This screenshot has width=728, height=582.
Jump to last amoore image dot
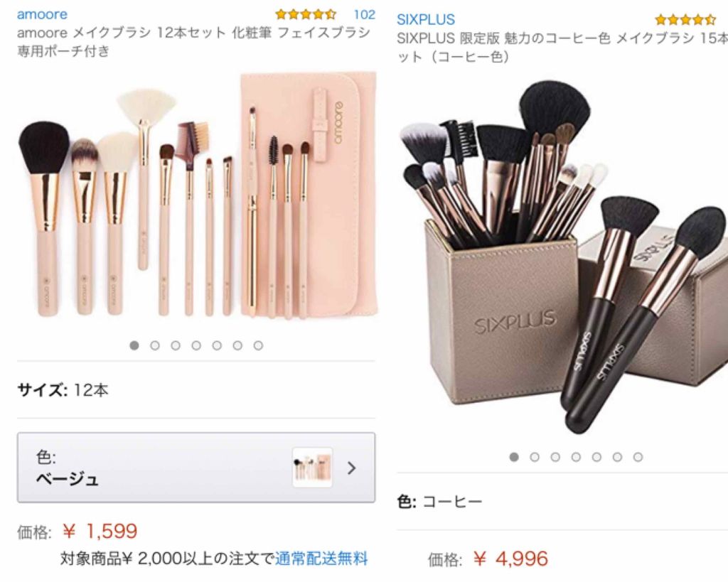coord(259,345)
